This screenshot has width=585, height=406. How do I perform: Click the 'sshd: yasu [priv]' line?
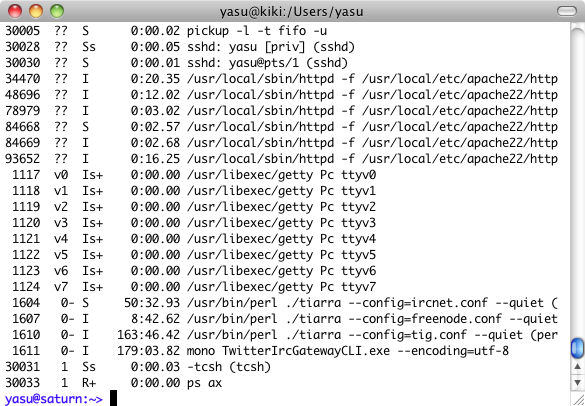pyautogui.click(x=179, y=47)
